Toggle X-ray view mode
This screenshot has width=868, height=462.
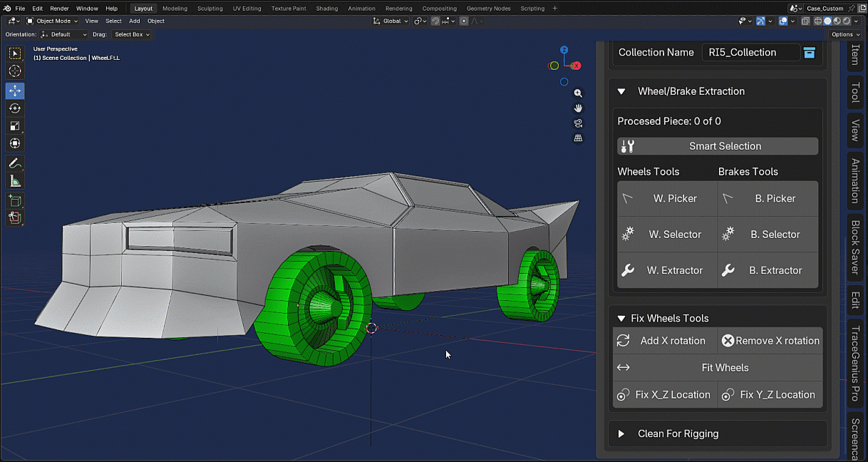click(805, 21)
